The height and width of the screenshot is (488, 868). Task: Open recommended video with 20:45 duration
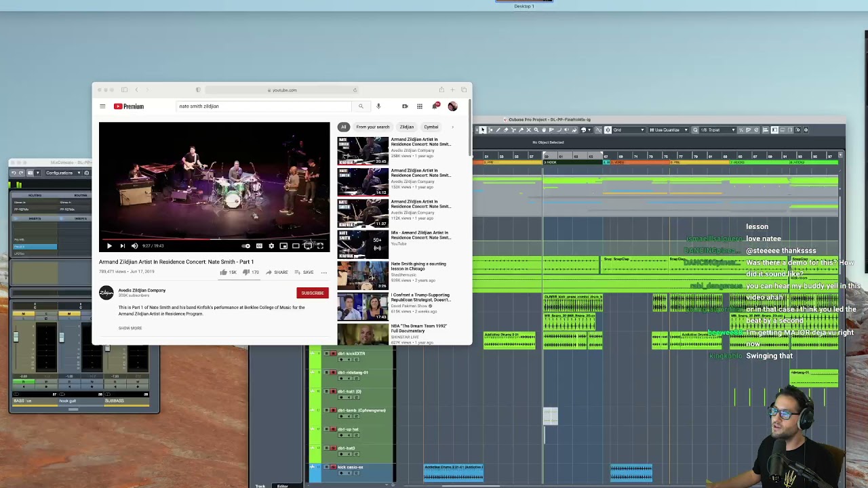[363, 151]
